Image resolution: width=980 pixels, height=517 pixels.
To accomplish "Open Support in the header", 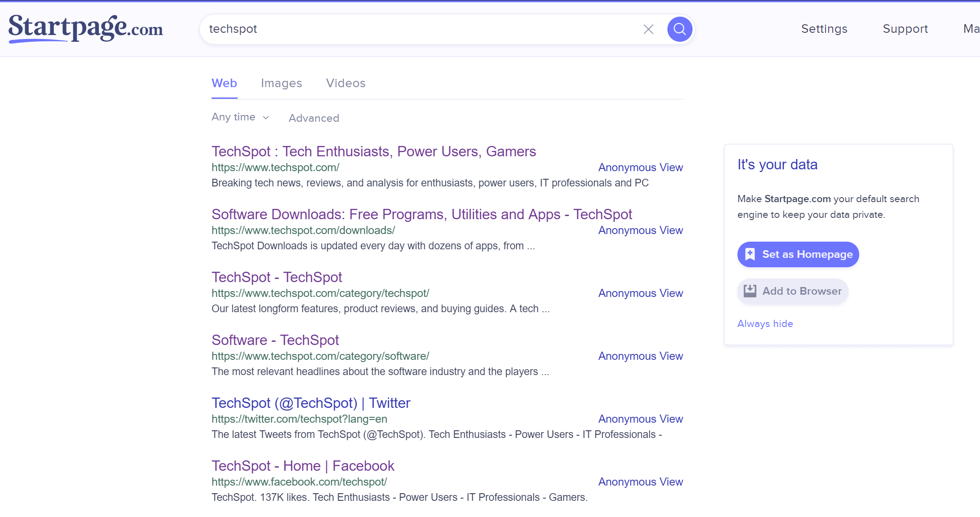I will [905, 29].
